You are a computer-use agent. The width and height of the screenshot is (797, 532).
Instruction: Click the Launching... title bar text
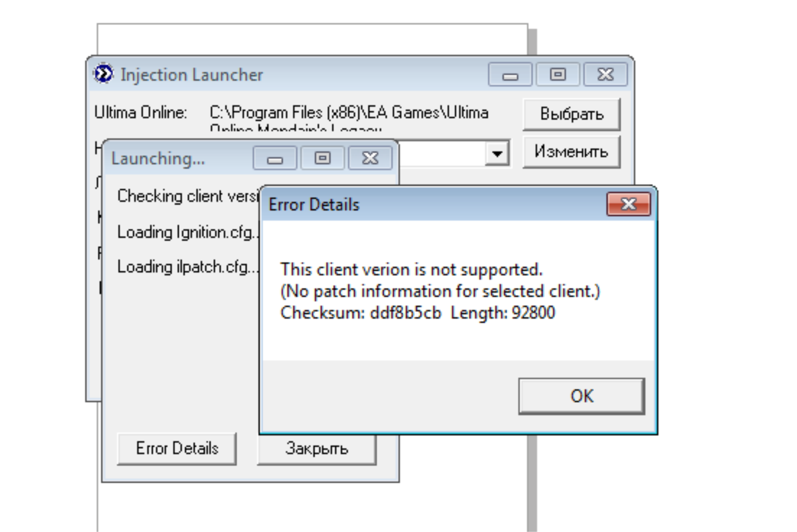(158, 159)
